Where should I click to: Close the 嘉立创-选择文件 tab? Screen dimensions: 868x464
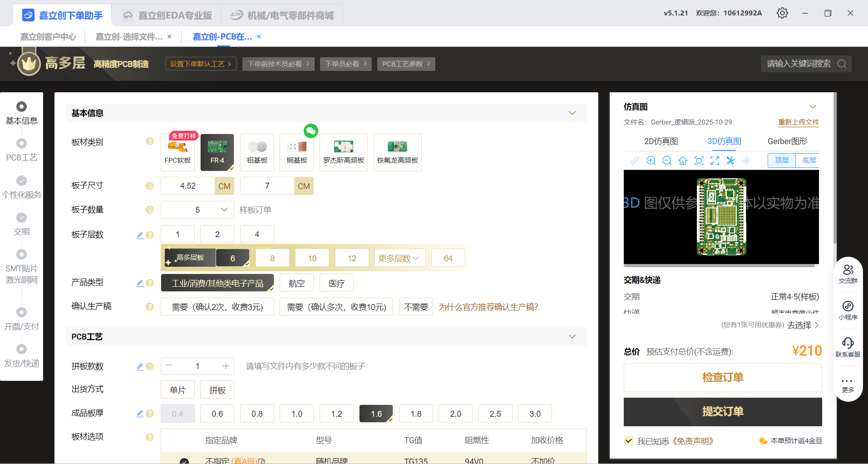[169, 36]
